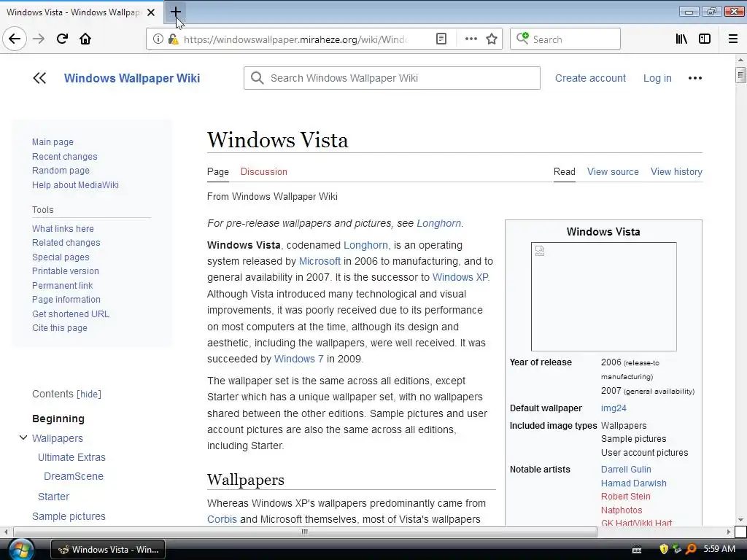Click Create account

(x=590, y=78)
